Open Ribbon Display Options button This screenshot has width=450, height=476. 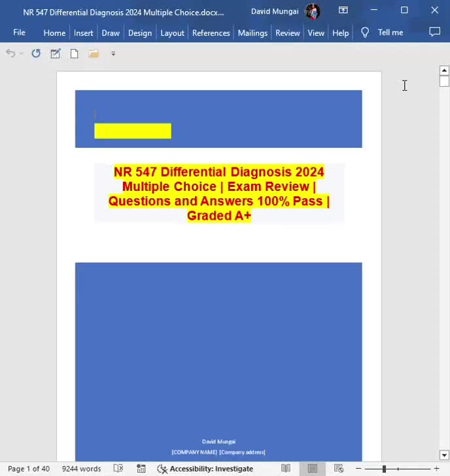pyautogui.click(x=343, y=10)
